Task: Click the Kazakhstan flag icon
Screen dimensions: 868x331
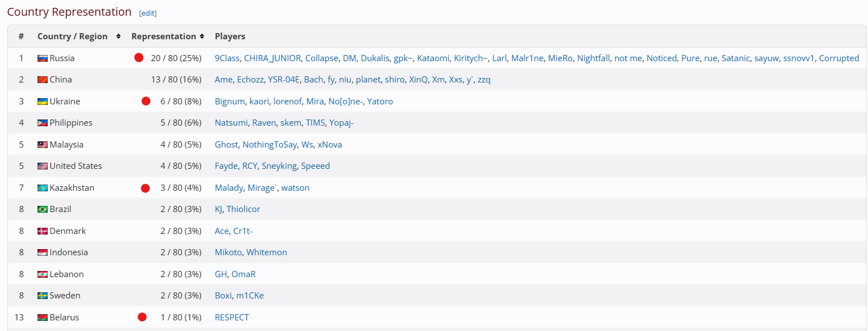Action: click(x=43, y=188)
